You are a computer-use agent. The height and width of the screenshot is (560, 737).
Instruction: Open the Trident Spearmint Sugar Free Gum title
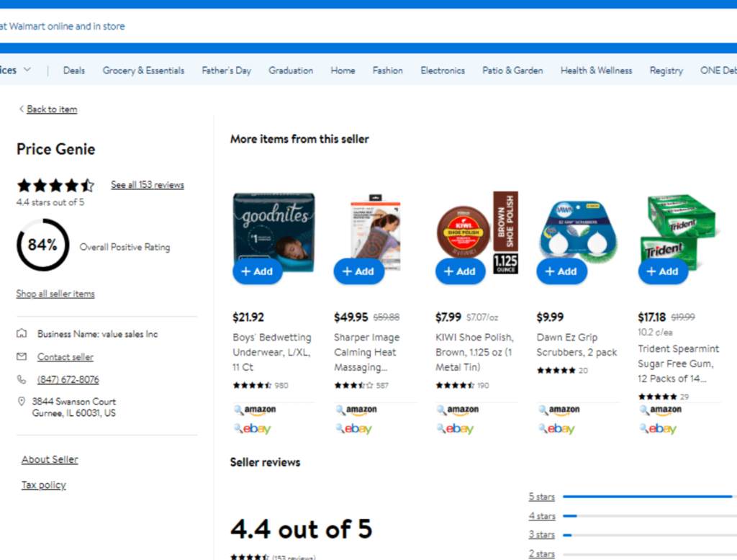point(678,363)
